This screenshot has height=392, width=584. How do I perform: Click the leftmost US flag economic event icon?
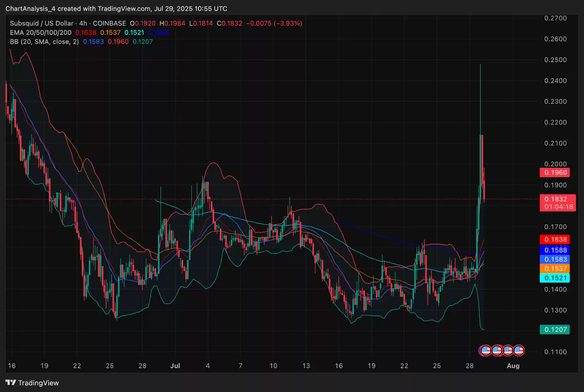(x=485, y=350)
